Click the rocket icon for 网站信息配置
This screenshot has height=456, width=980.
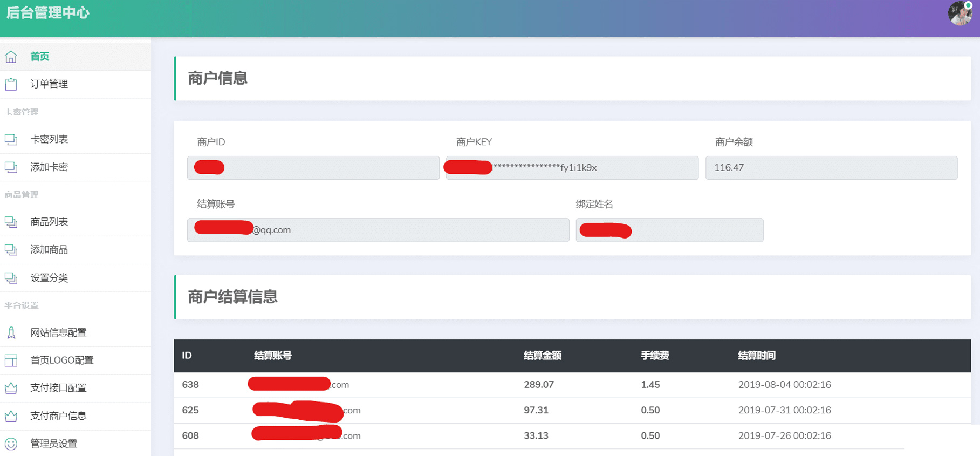coord(11,333)
